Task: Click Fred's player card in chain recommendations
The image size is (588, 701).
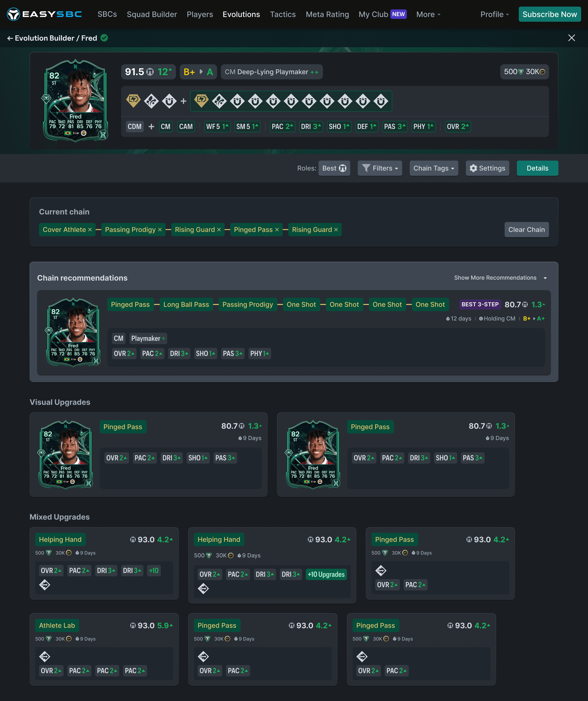Action: 73,332
